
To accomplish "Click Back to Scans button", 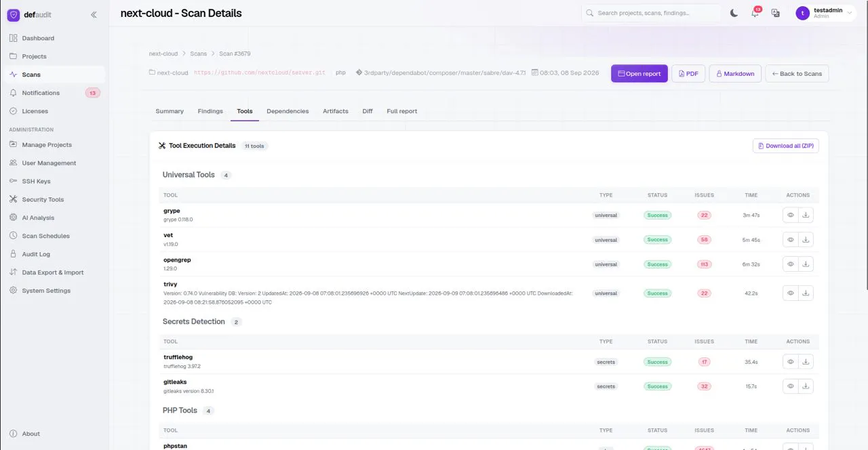I will [x=797, y=74].
